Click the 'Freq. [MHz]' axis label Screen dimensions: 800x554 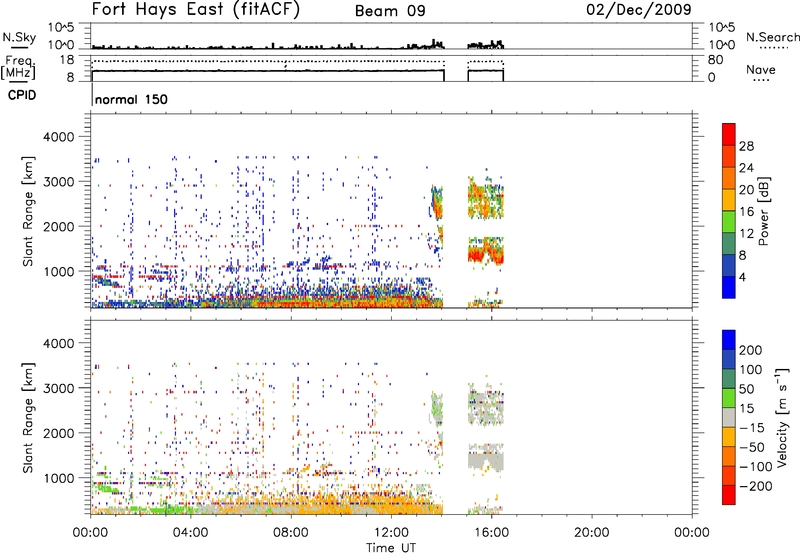(x=18, y=67)
